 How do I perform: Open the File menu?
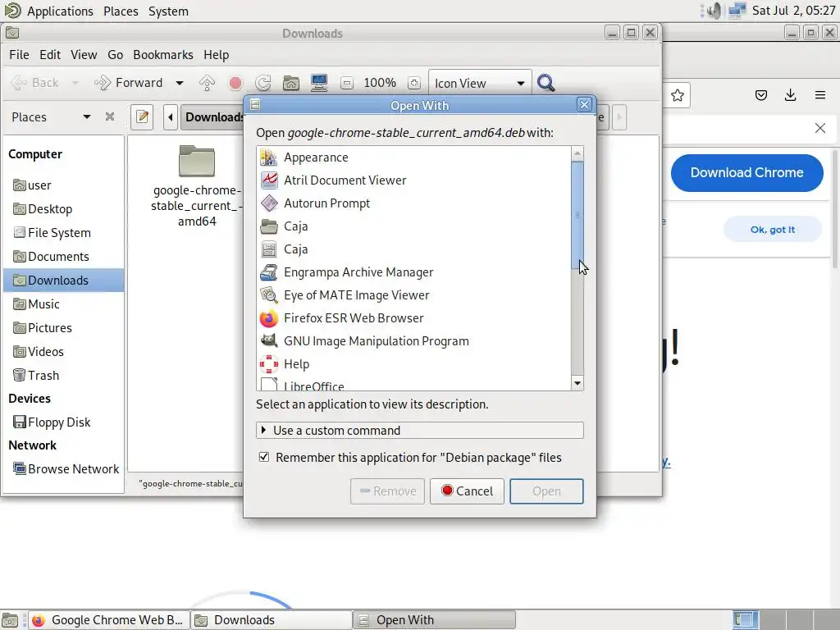tap(20, 55)
